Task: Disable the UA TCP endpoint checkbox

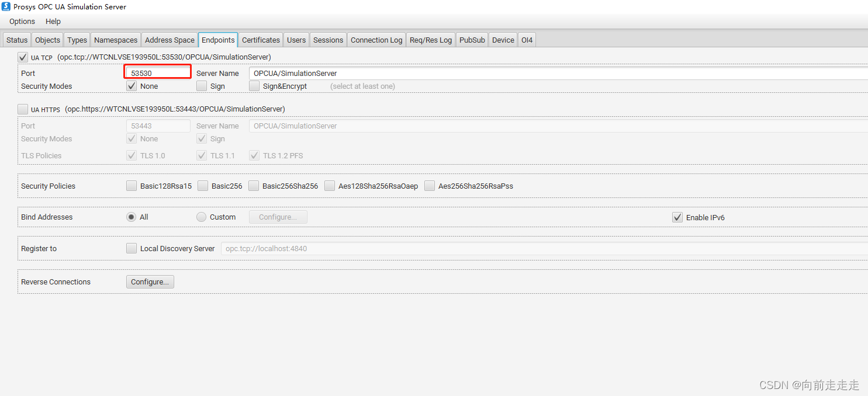Action: (x=23, y=57)
